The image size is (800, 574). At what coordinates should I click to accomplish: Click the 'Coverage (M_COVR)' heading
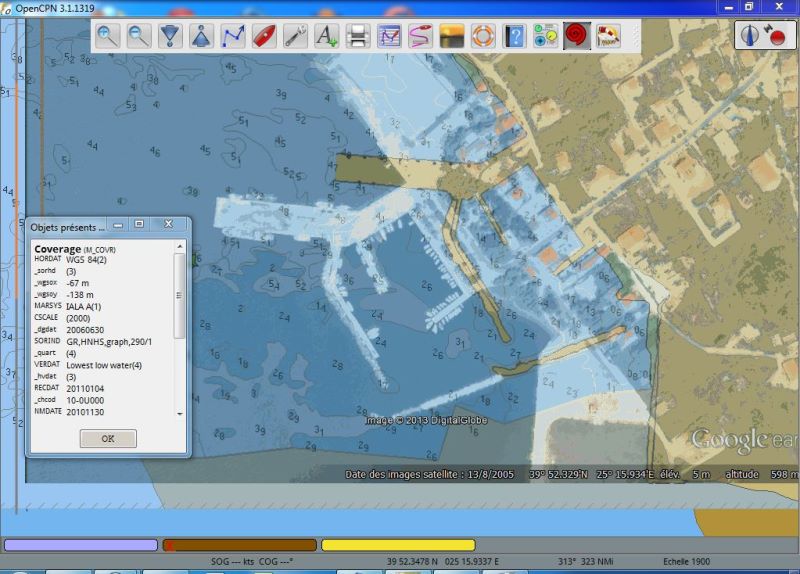[75, 249]
